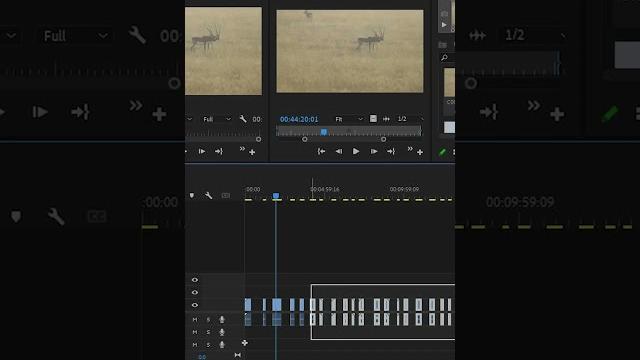The image size is (640, 360).
Task: Toggle eye visibility of bottom video track
Action: click(x=195, y=305)
